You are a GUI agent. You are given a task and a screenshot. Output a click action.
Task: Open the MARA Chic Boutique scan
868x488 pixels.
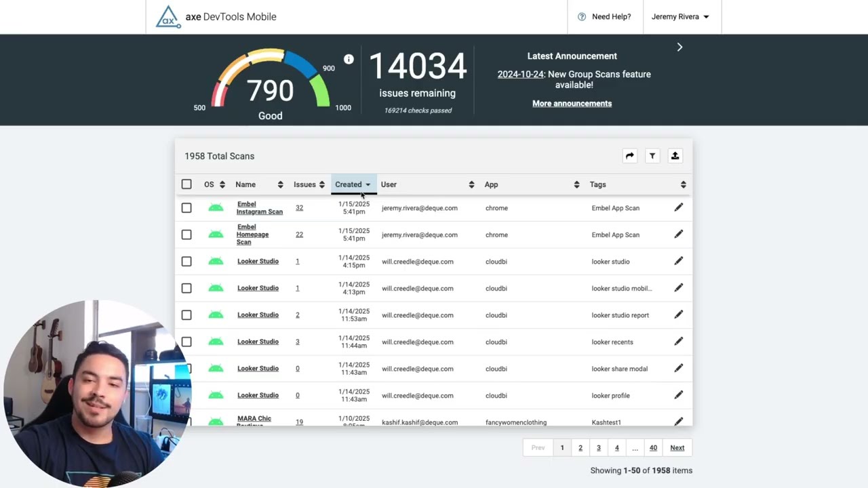coord(254,420)
